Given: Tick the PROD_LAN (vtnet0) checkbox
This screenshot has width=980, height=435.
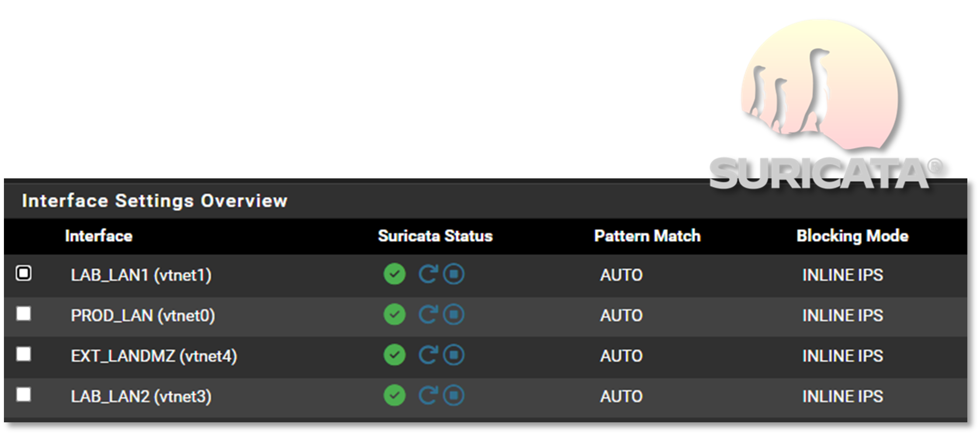Looking at the screenshot, I should (x=24, y=313).
